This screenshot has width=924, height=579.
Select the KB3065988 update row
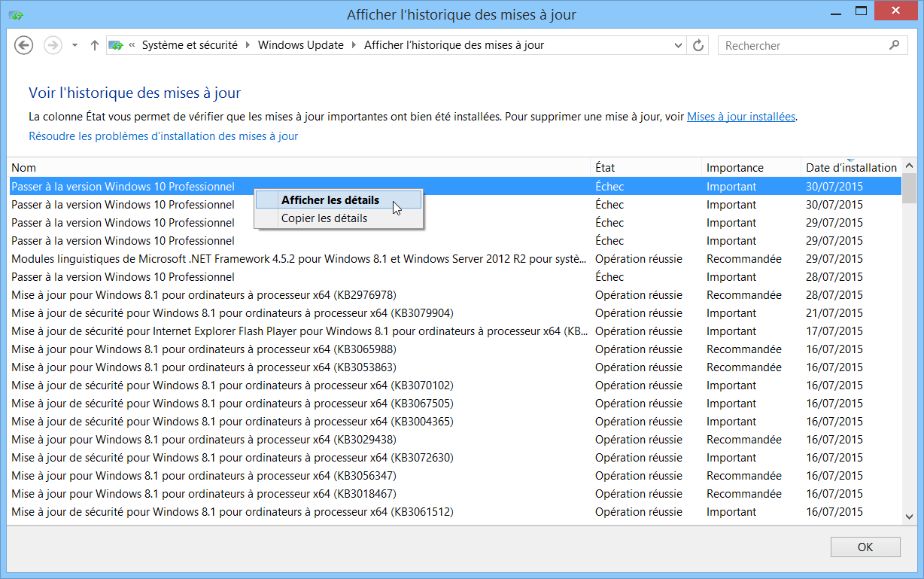click(x=455, y=349)
